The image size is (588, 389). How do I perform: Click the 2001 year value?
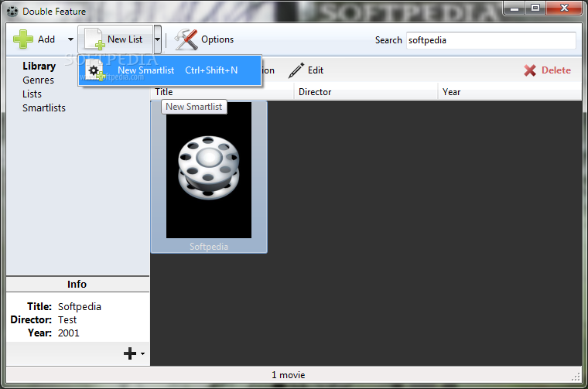point(69,333)
